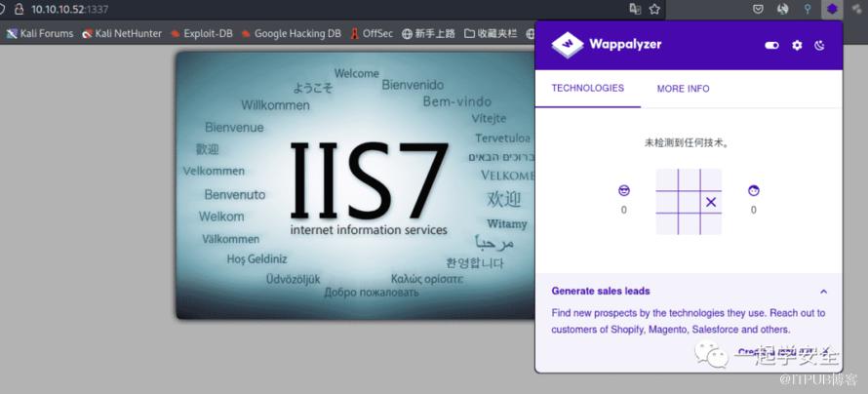Open the Kali NetHunter bookmark
The image size is (868, 394).
[x=122, y=34]
